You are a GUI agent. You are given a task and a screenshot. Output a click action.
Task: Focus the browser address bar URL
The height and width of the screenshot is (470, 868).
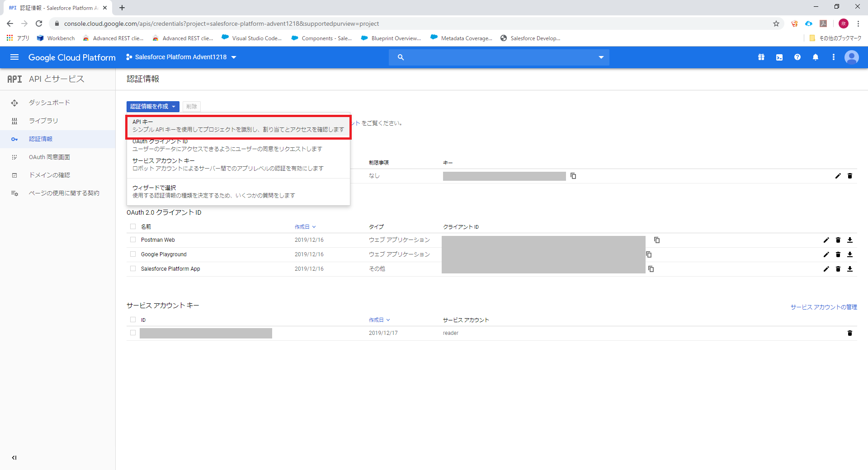222,23
